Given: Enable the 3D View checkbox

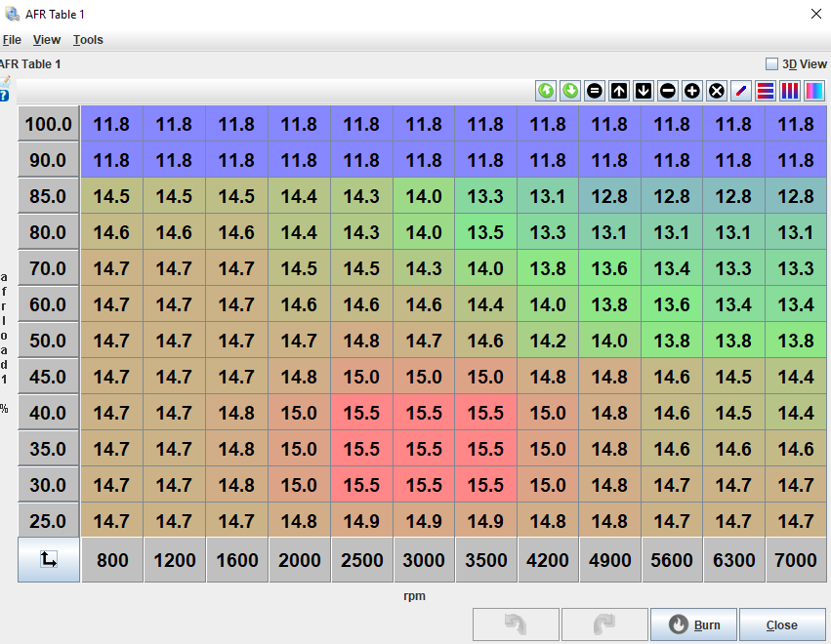Looking at the screenshot, I should pyautogui.click(x=771, y=64).
